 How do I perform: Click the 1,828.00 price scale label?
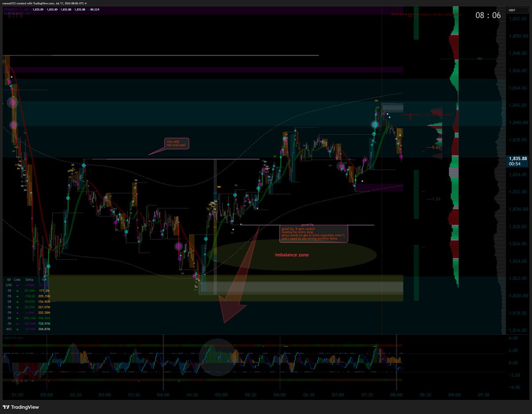(x=518, y=227)
